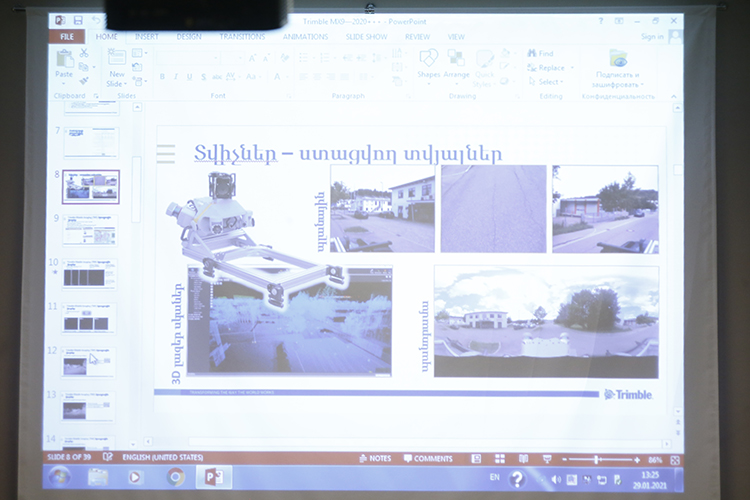Switch to Slide Sorter view in status bar
750x500 pixels.
coord(501,459)
